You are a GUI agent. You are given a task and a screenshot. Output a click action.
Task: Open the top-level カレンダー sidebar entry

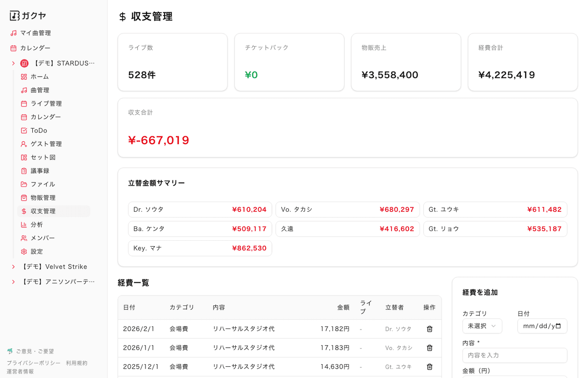click(x=34, y=48)
